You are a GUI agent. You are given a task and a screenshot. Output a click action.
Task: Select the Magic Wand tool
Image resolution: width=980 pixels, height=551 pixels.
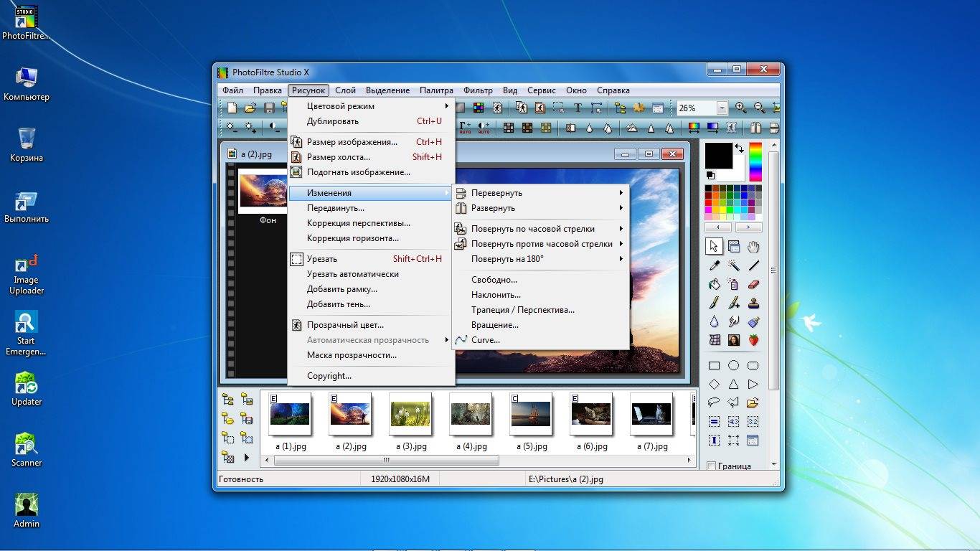point(733,265)
